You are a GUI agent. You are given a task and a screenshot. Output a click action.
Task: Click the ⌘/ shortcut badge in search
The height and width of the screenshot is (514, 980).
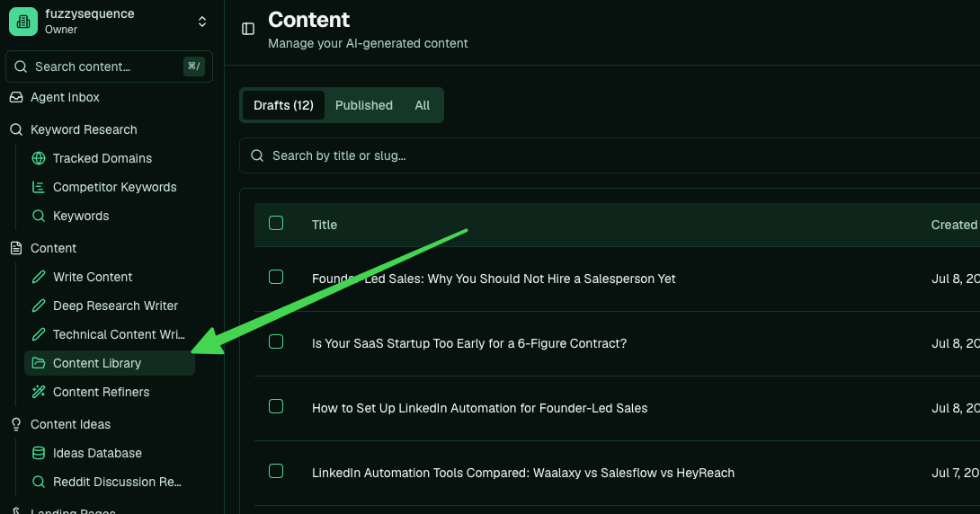193,66
